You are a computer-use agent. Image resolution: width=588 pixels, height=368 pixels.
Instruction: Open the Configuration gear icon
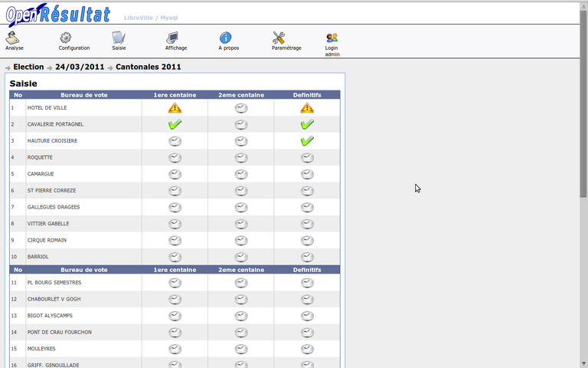coord(66,38)
